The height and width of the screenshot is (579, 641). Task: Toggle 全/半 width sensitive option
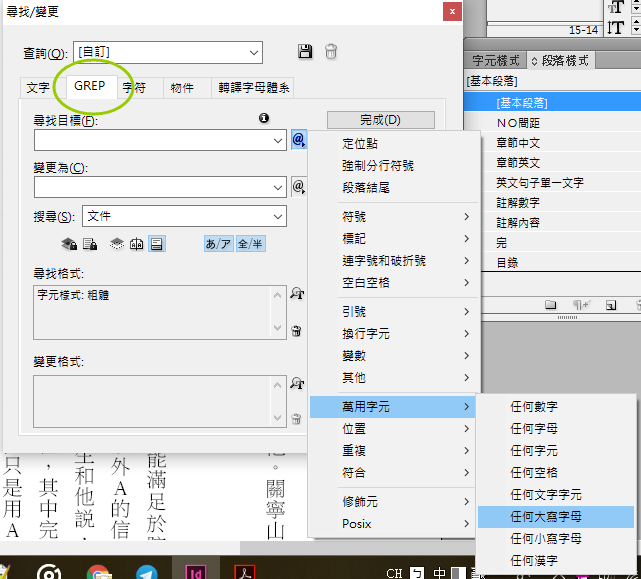(x=250, y=243)
